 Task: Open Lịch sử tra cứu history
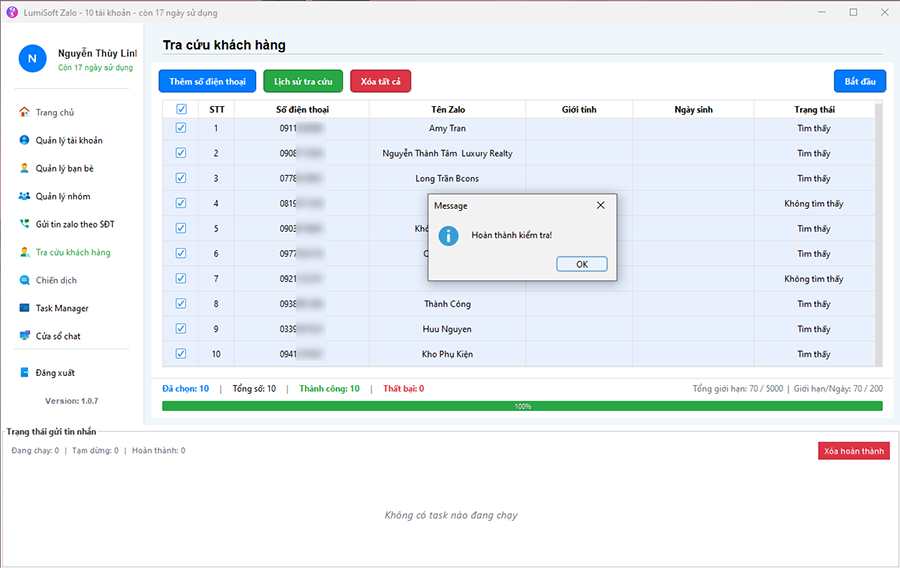[x=303, y=81]
